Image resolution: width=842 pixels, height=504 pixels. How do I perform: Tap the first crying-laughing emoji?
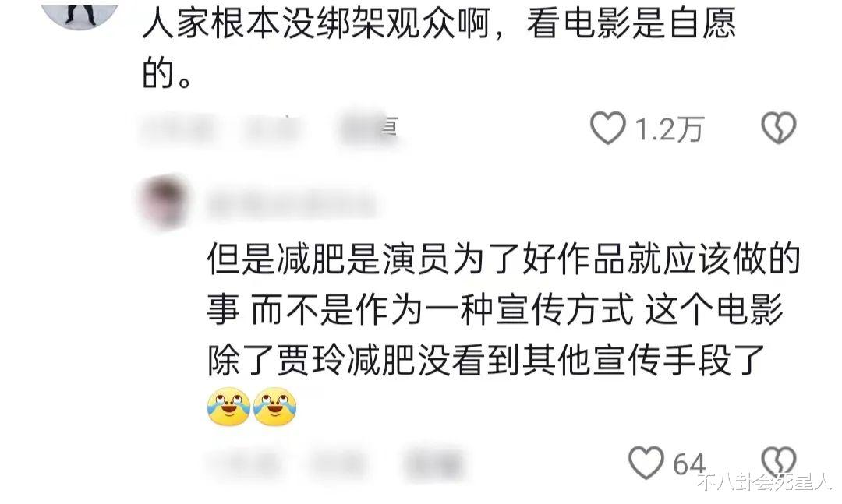click(x=228, y=407)
